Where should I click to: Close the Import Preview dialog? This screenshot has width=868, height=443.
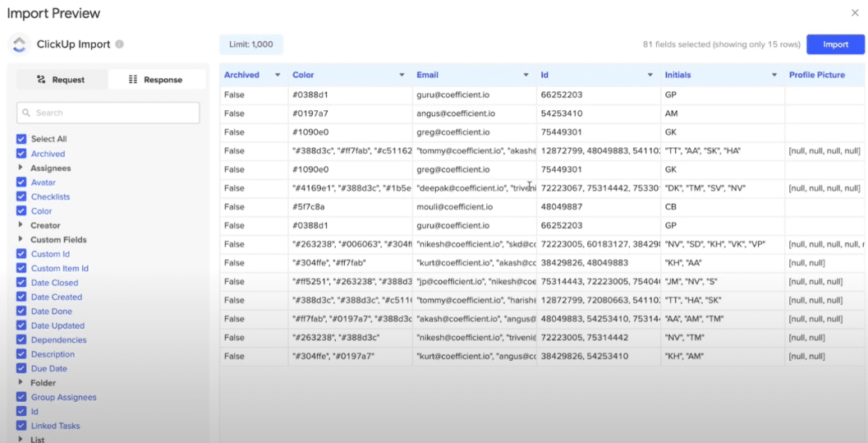(855, 12)
